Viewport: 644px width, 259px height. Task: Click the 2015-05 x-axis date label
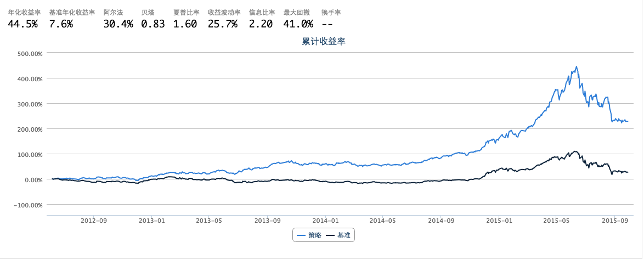click(558, 221)
